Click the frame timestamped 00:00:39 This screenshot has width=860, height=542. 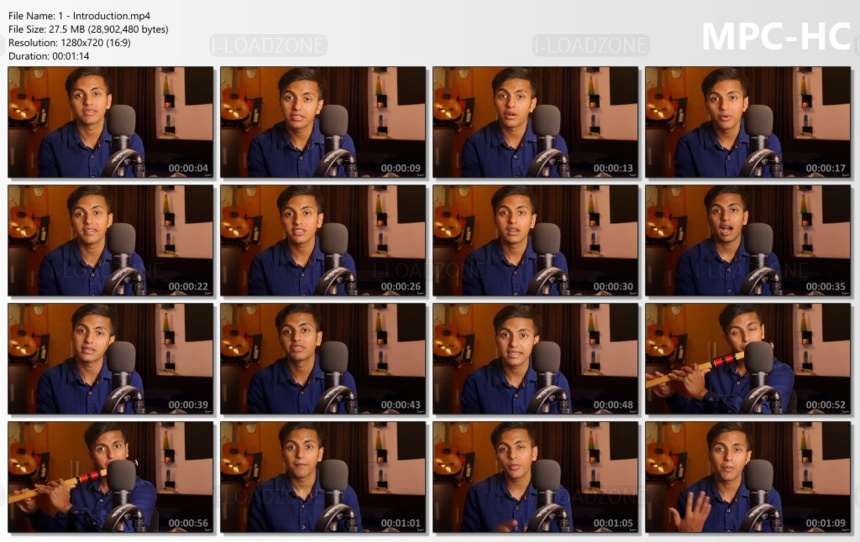[111, 359]
